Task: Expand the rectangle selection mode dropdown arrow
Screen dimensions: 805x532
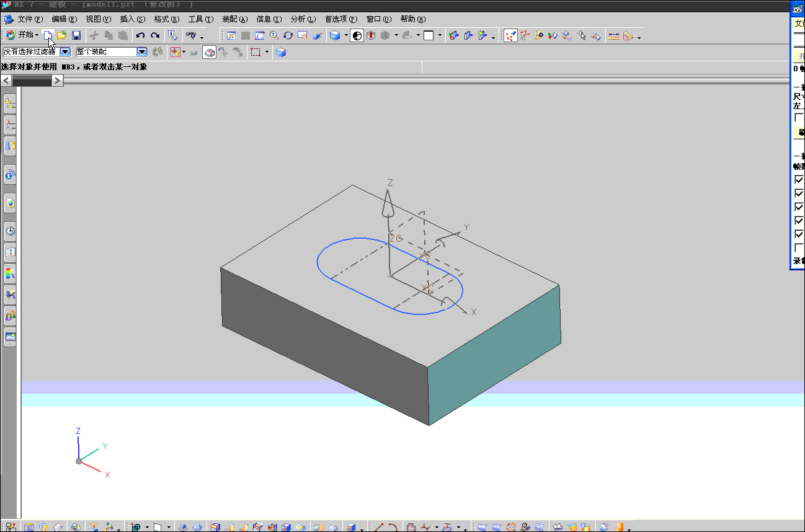Action: click(267, 52)
